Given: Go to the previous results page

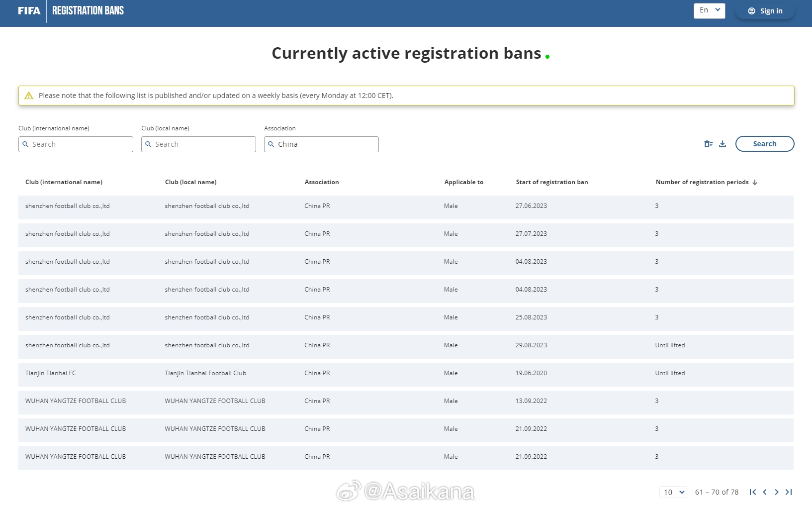Looking at the screenshot, I should pyautogui.click(x=765, y=492).
